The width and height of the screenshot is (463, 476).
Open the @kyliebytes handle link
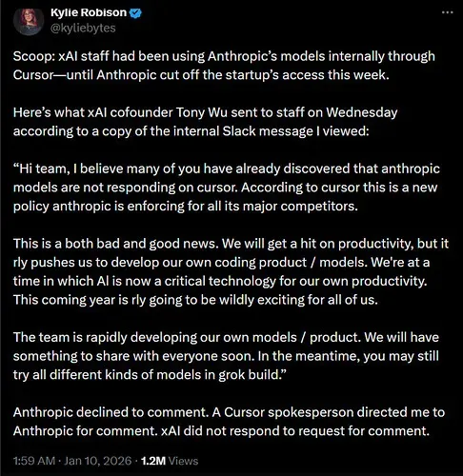pos(83,29)
